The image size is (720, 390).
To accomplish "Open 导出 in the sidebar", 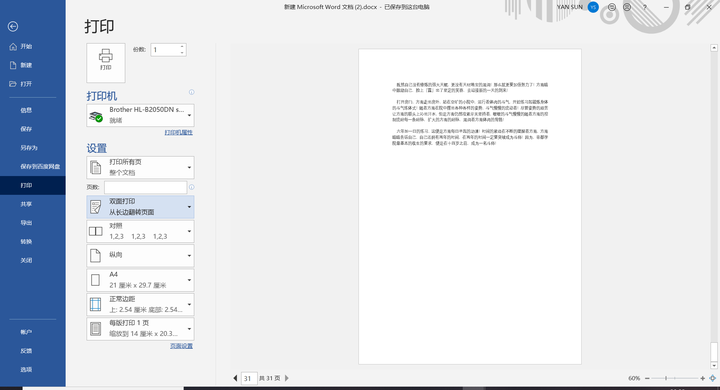I will point(33,223).
